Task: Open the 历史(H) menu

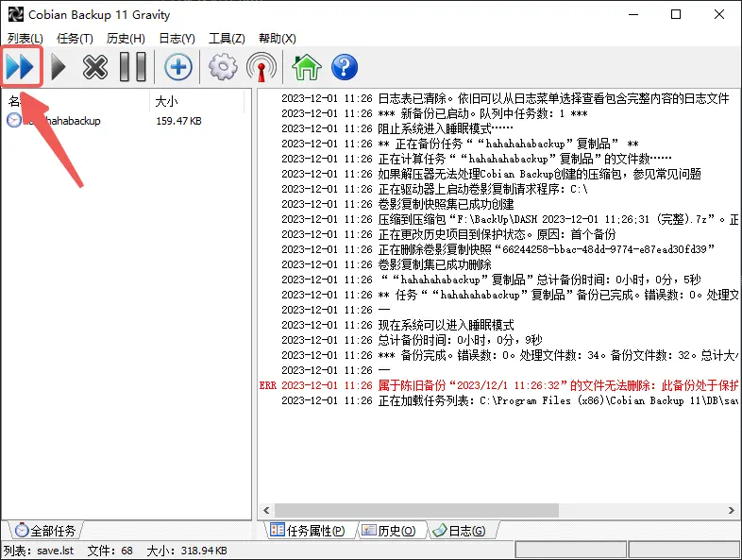Action: 126,39
